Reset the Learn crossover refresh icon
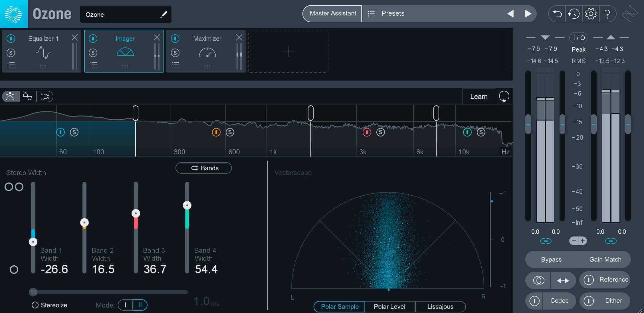The width and height of the screenshot is (644, 313). coord(504,97)
